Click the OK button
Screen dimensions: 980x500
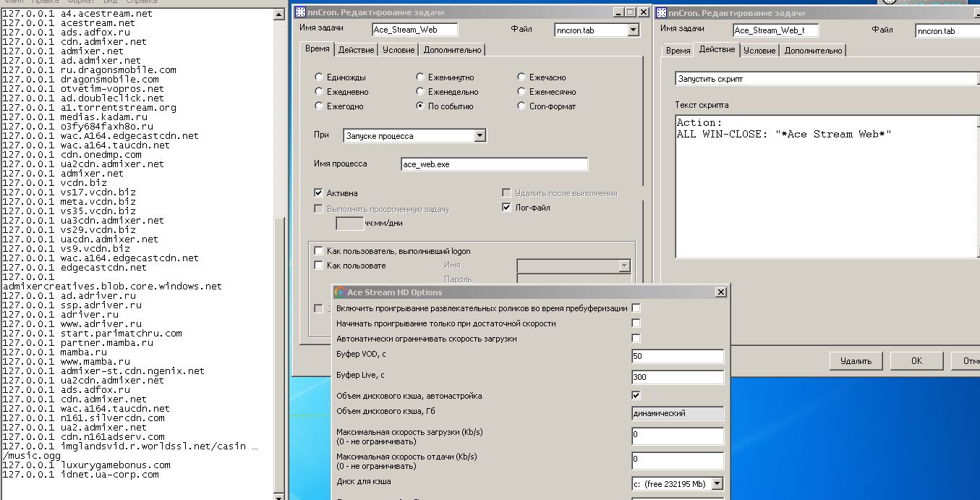916,360
